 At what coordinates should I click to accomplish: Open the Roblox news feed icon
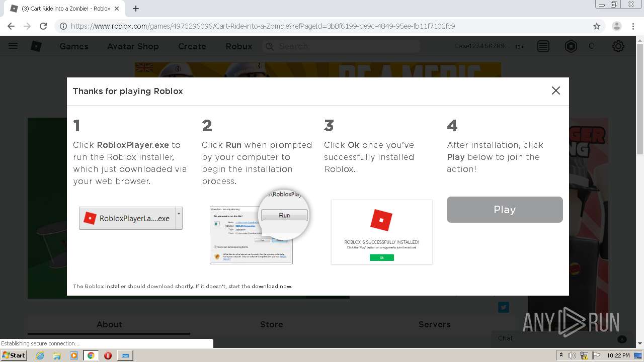[543, 46]
